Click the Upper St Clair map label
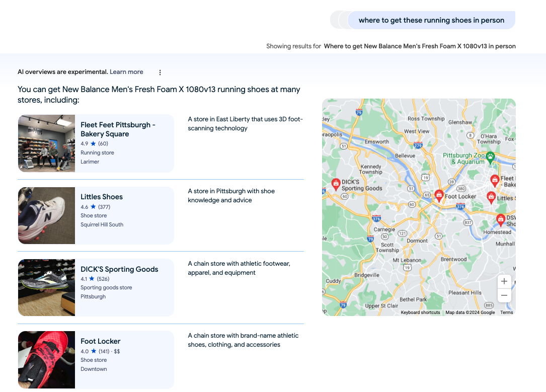Screen dimensions: 546x392 [381, 306]
